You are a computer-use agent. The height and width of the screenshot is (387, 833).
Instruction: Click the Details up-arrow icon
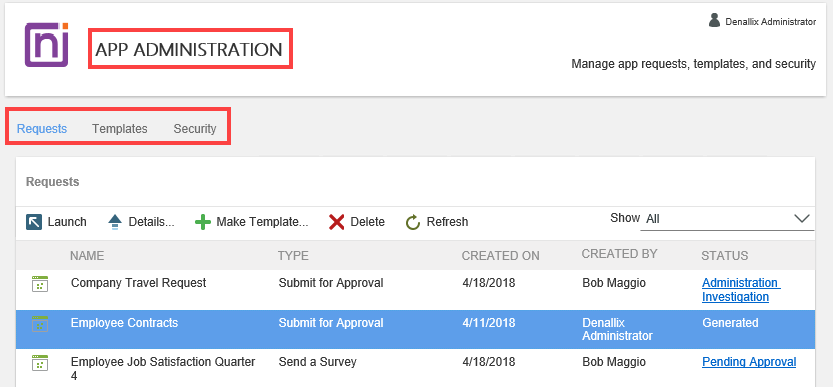[x=115, y=222]
